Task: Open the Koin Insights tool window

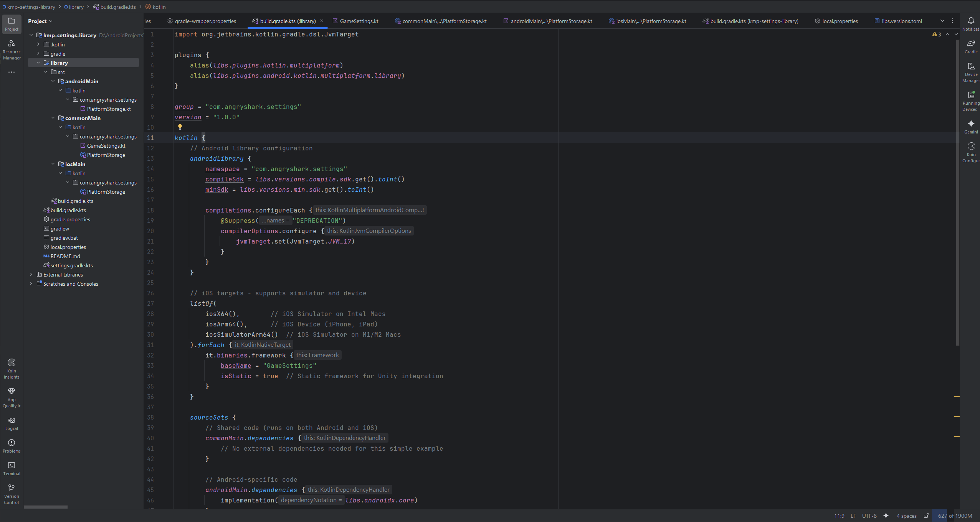Action: pos(12,367)
